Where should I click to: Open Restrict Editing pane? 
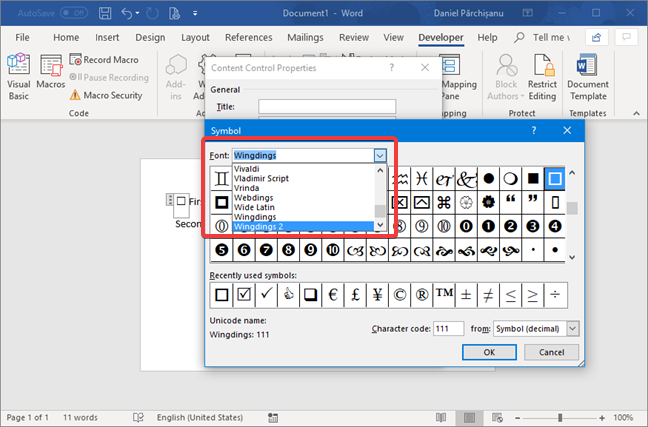point(542,77)
